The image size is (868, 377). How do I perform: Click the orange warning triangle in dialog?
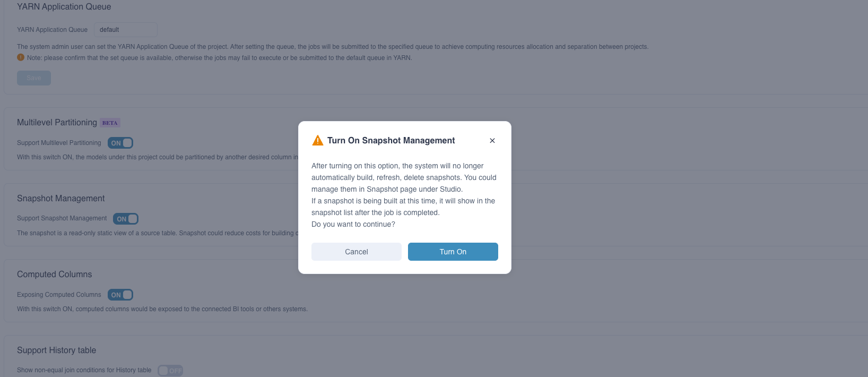318,141
